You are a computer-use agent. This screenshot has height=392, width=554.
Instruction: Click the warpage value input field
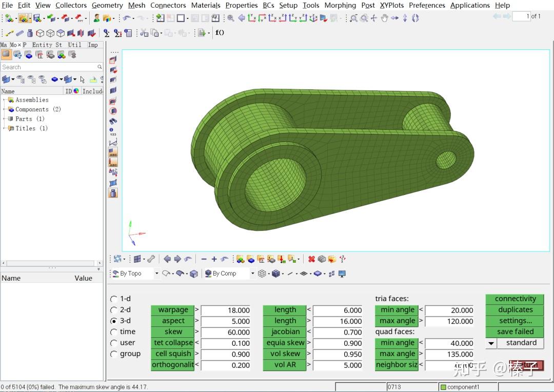coord(225,310)
